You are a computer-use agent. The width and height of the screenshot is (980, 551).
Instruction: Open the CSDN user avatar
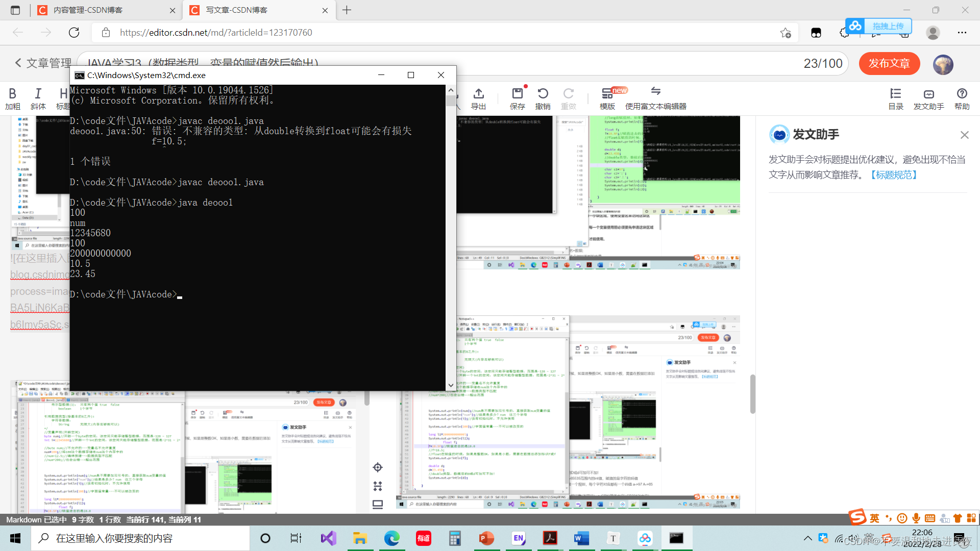pos(943,64)
